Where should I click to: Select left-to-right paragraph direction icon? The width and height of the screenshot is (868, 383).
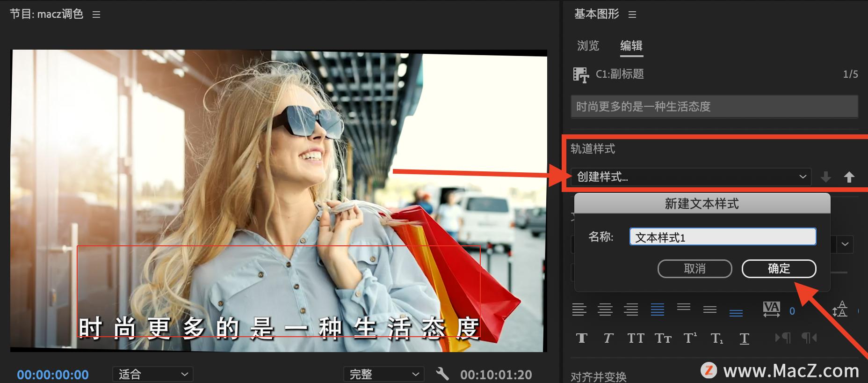click(x=782, y=338)
